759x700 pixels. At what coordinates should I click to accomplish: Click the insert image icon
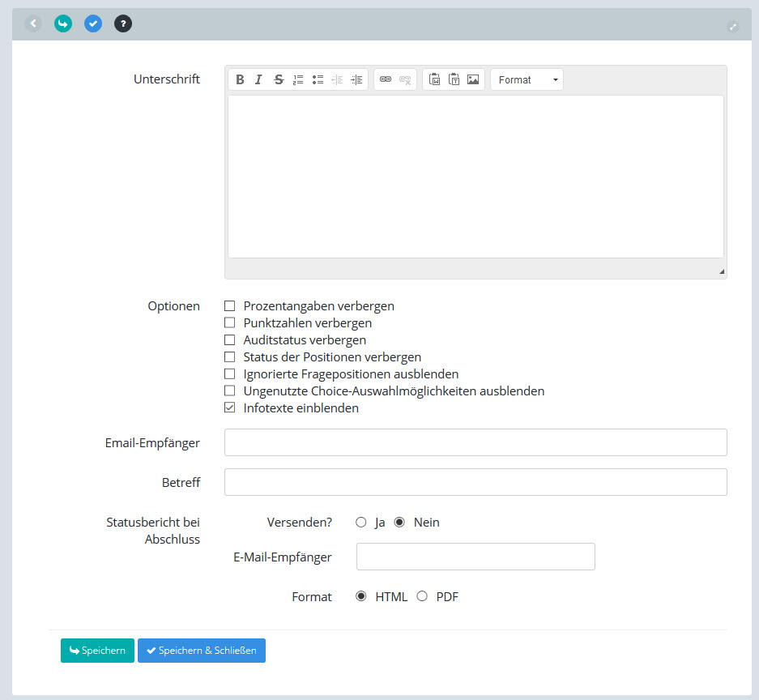coord(473,79)
